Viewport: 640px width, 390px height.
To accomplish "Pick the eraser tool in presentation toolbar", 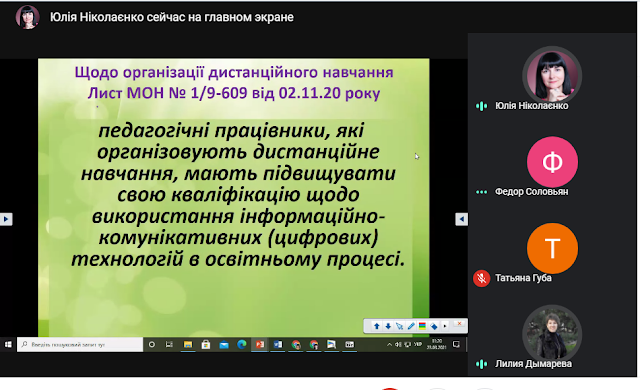I will 433,326.
